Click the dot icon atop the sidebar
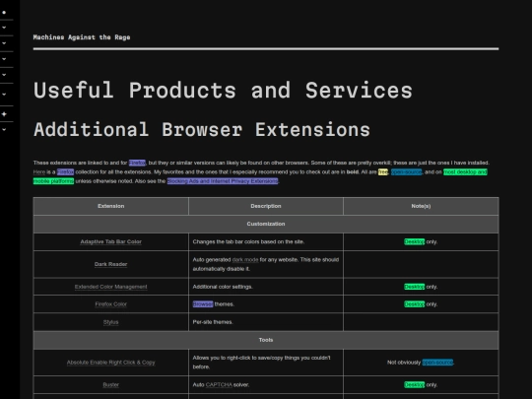Image resolution: width=532 pixels, height=399 pixels. pyautogui.click(x=4, y=13)
